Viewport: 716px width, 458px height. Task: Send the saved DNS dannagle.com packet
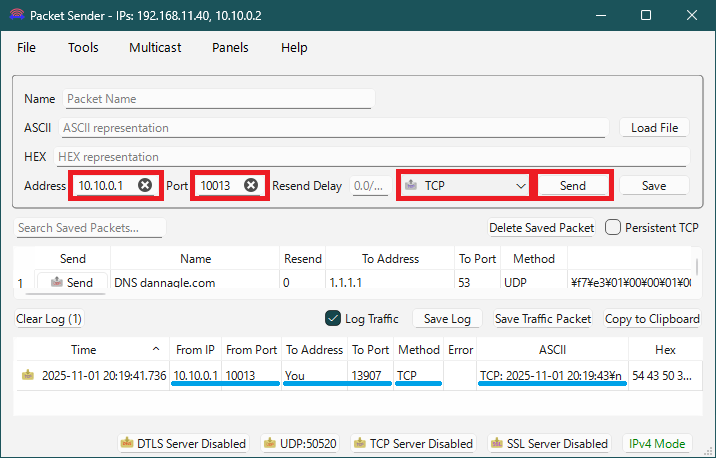click(70, 283)
